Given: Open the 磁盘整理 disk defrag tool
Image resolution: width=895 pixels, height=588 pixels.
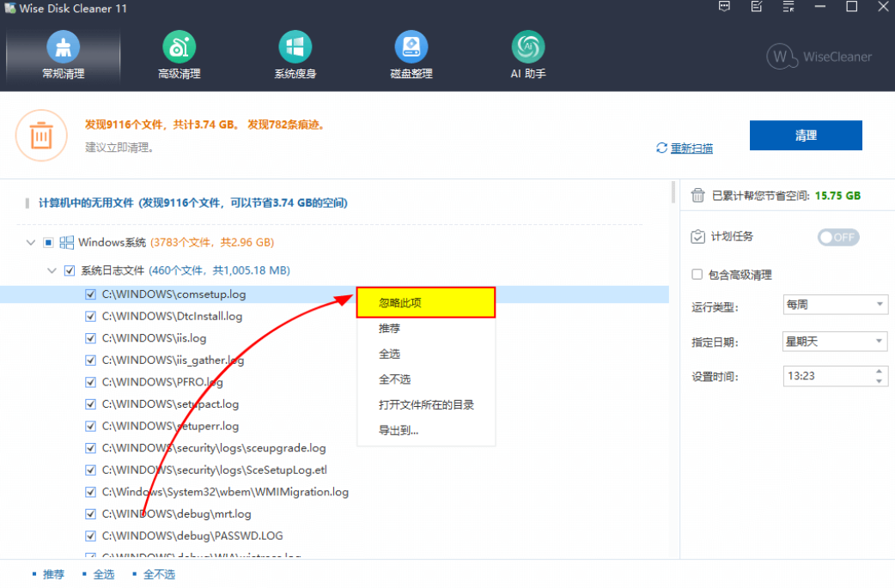Looking at the screenshot, I should pyautogui.click(x=411, y=55).
